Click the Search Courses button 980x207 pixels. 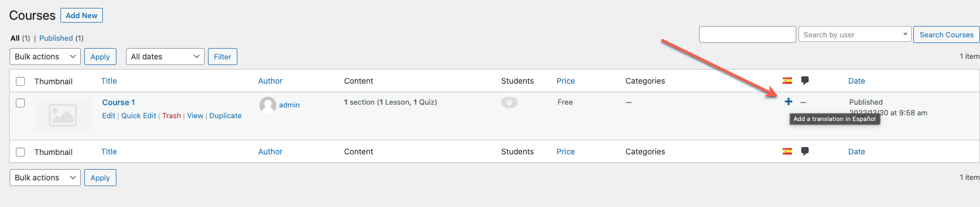947,34
